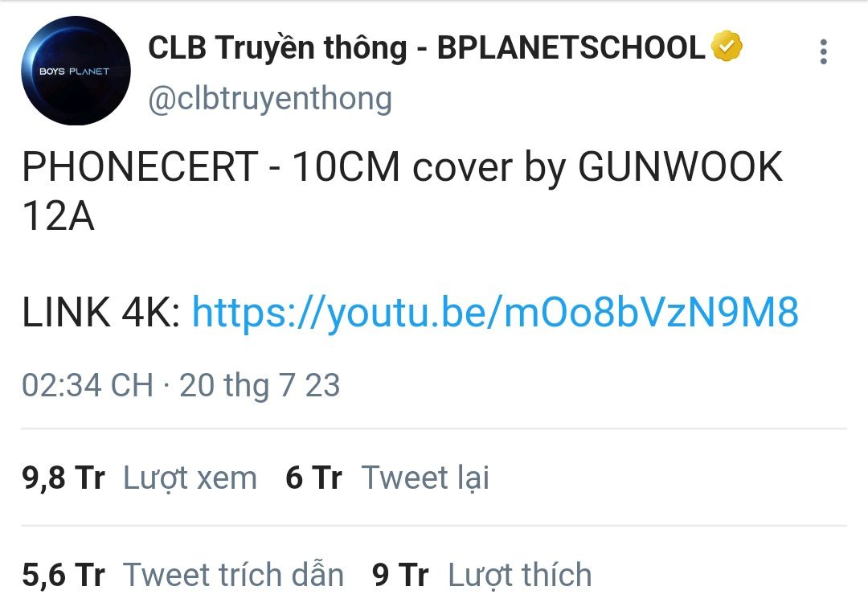Click the 9 Tr likes count
Screen dimensions: 868x611
point(400,575)
